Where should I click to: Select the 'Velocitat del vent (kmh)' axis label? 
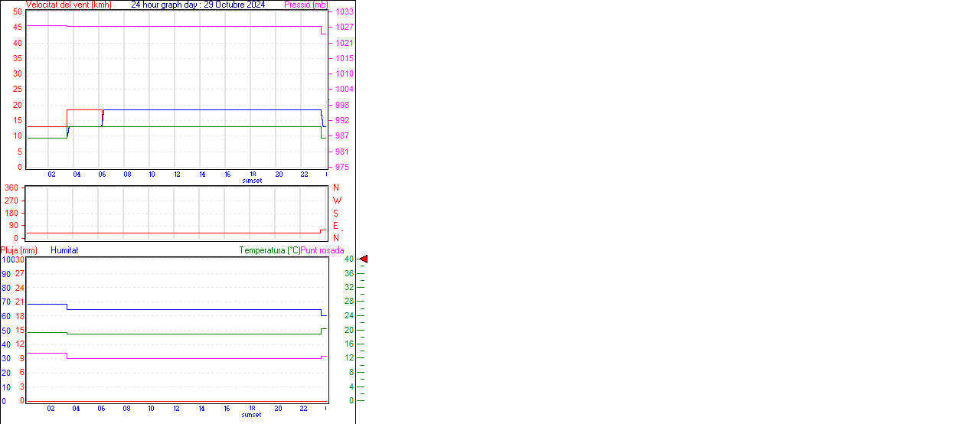(x=68, y=5)
